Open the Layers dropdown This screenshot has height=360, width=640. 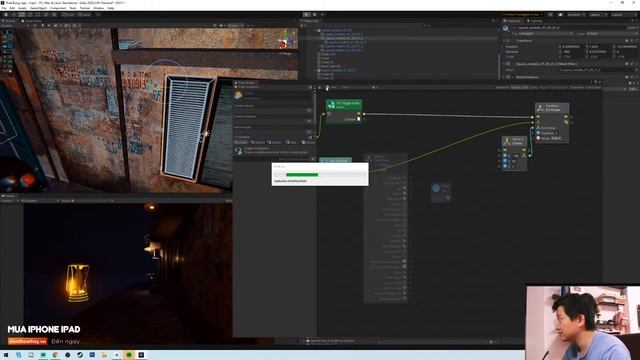coord(597,15)
